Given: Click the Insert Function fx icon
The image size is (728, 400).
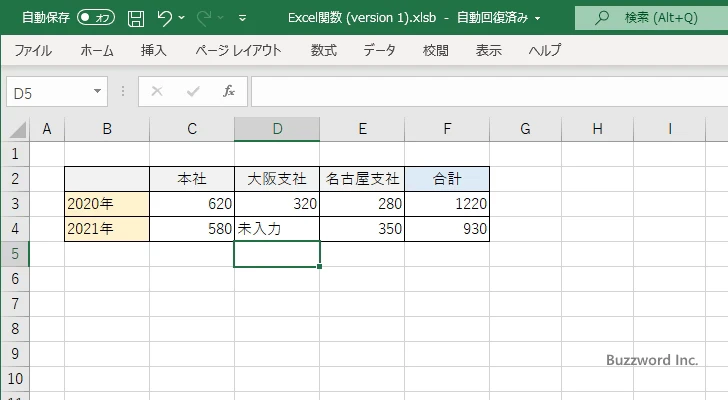Looking at the screenshot, I should tap(229, 91).
